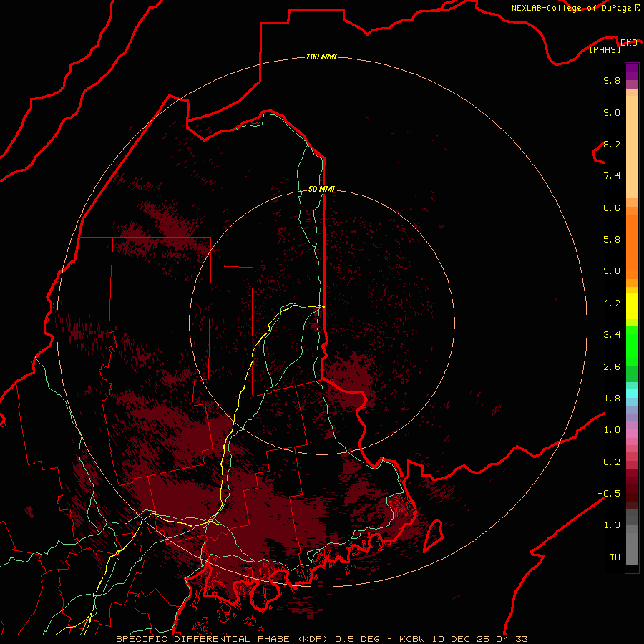Image resolution: width=644 pixels, height=644 pixels.
Task: Click the 1.8 scale label
Action: pyautogui.click(x=612, y=399)
